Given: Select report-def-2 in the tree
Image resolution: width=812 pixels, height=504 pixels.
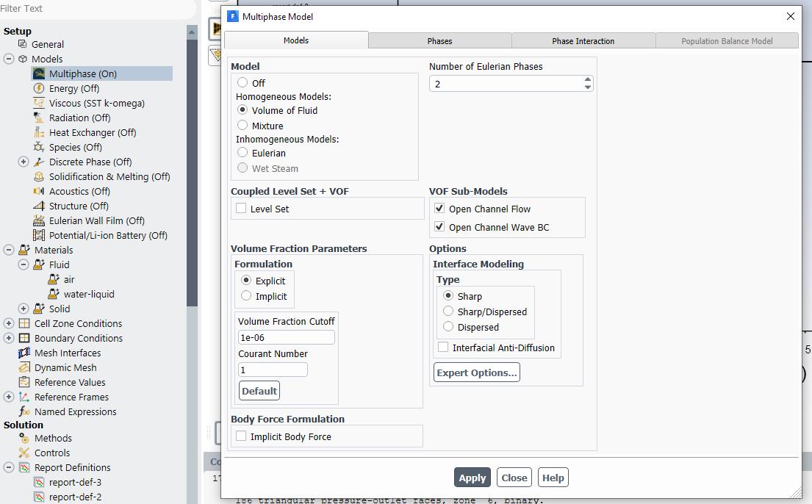Looking at the screenshot, I should (x=75, y=497).
